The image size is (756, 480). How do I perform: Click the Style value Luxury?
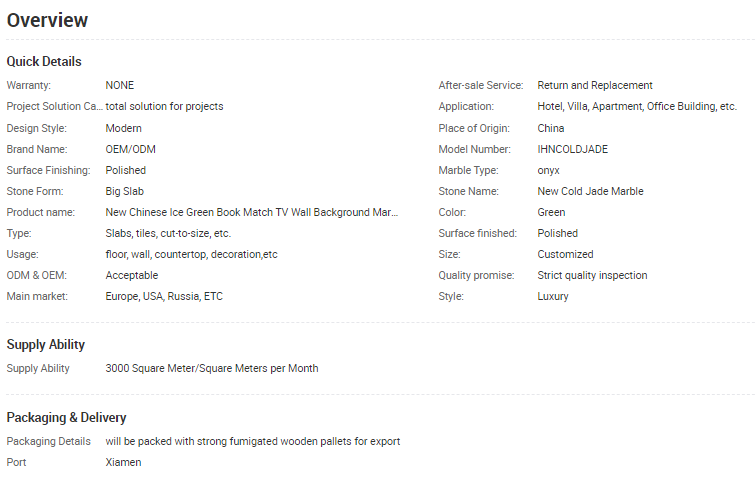tap(553, 296)
